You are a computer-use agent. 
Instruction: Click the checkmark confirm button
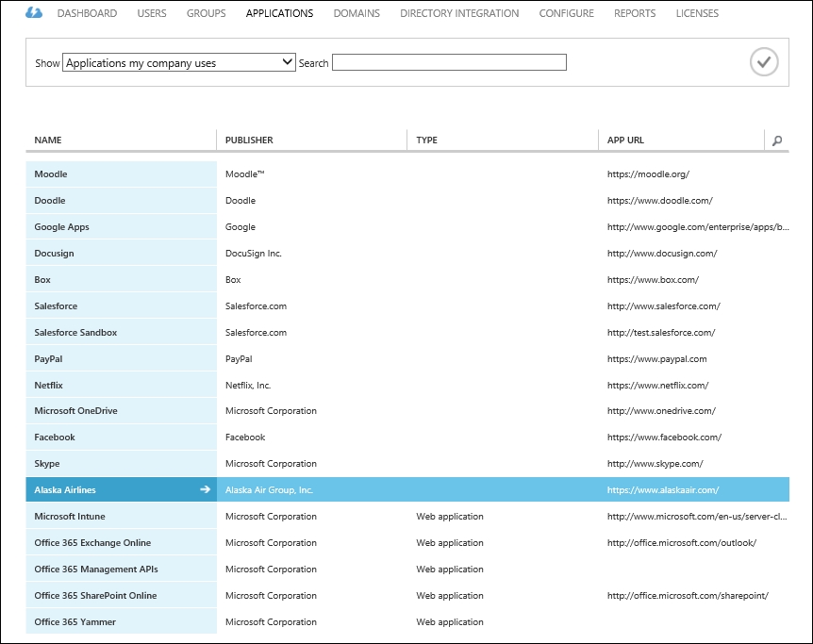[x=764, y=62]
